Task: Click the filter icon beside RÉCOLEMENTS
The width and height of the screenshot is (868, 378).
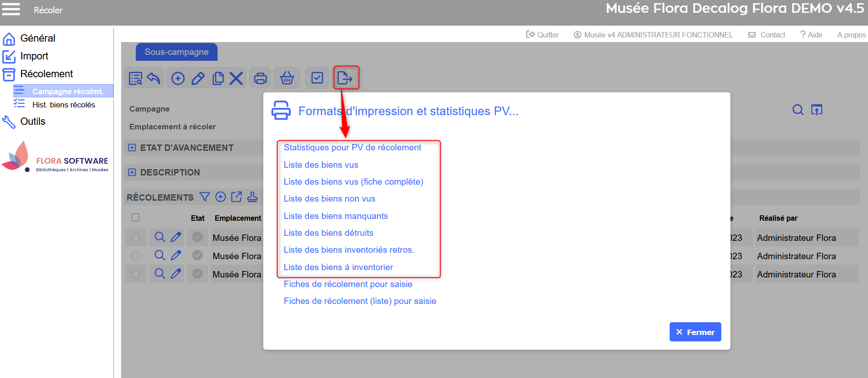Action: pyautogui.click(x=205, y=197)
